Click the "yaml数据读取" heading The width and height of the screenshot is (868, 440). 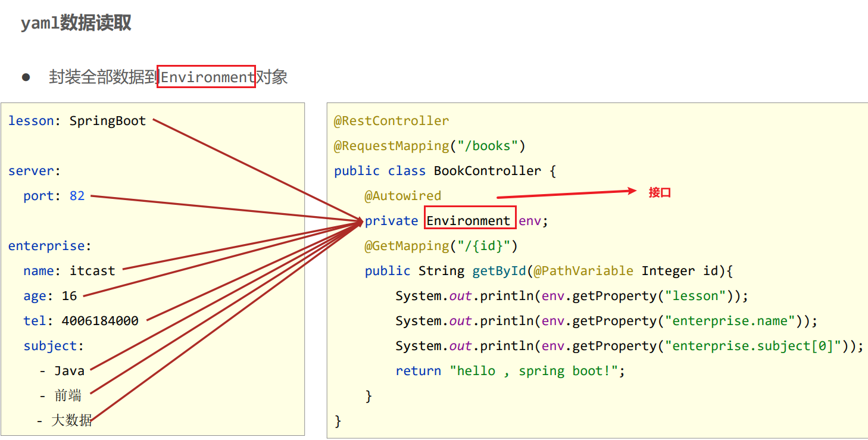tap(76, 23)
